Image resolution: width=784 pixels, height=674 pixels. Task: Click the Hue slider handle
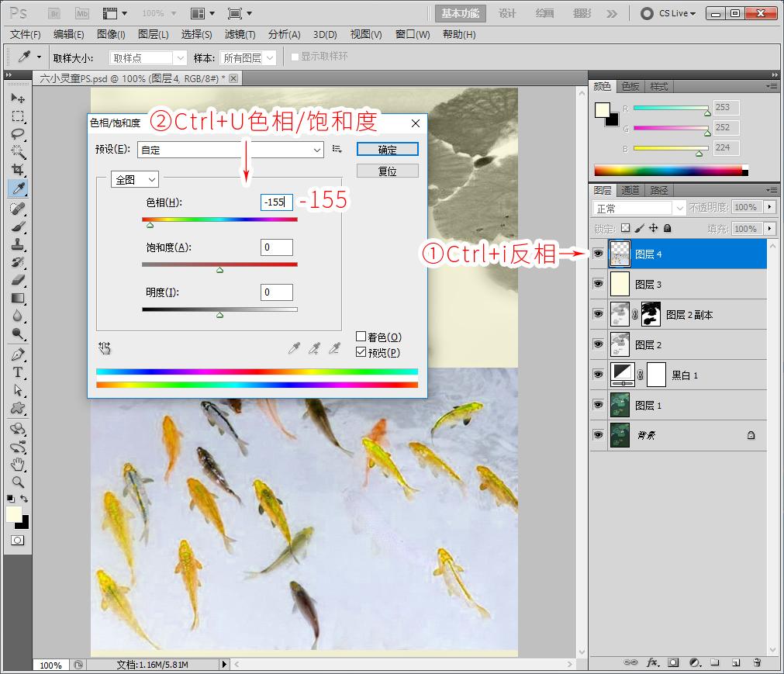tap(150, 226)
